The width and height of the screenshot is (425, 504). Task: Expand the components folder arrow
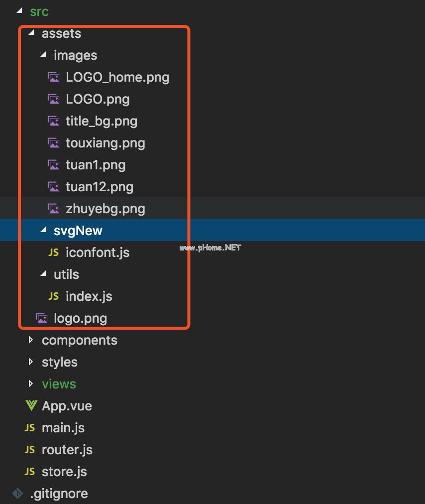(x=31, y=340)
